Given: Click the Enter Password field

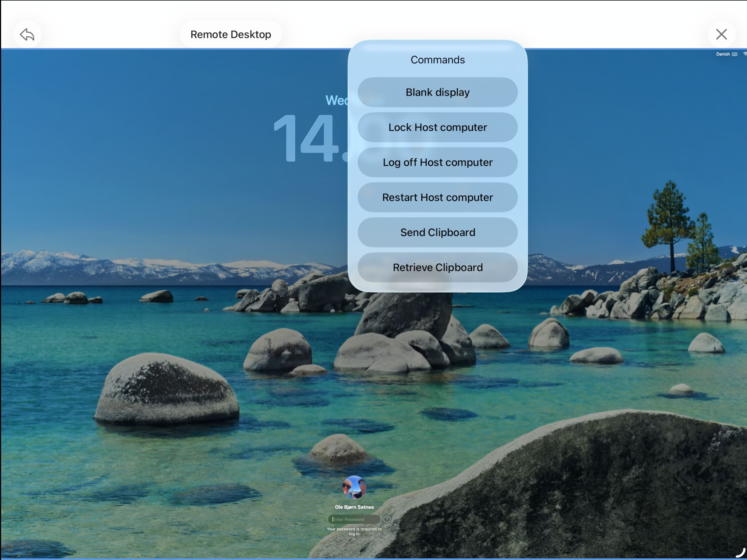Looking at the screenshot, I should coord(354,519).
